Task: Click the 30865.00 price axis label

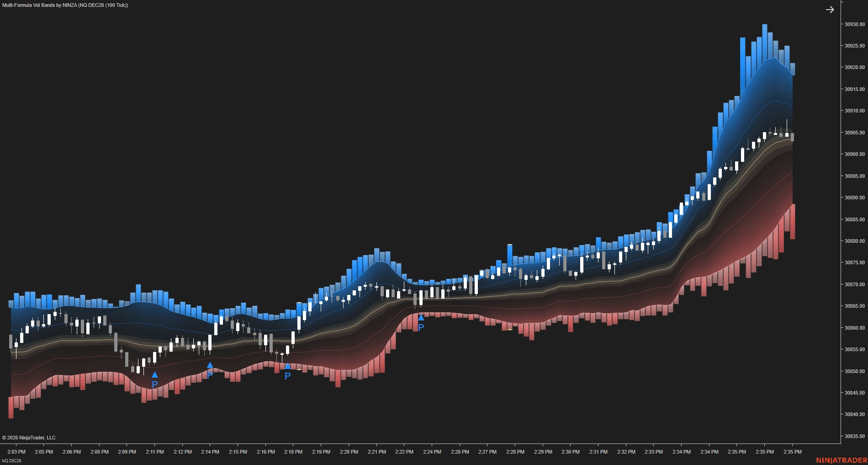Action: 854,306
